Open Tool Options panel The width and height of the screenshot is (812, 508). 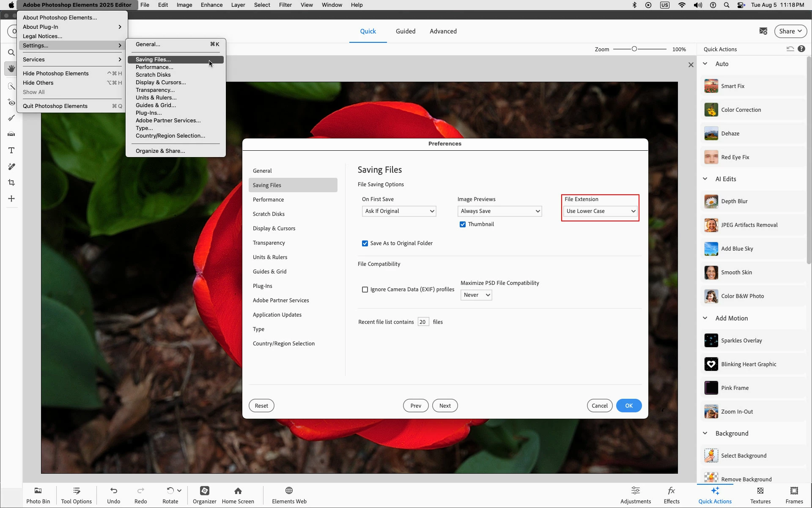pos(76,495)
